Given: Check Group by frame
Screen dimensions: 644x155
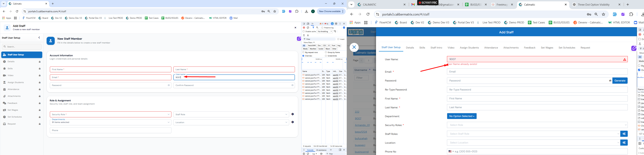Looking at the screenshot, I should [326, 52].
